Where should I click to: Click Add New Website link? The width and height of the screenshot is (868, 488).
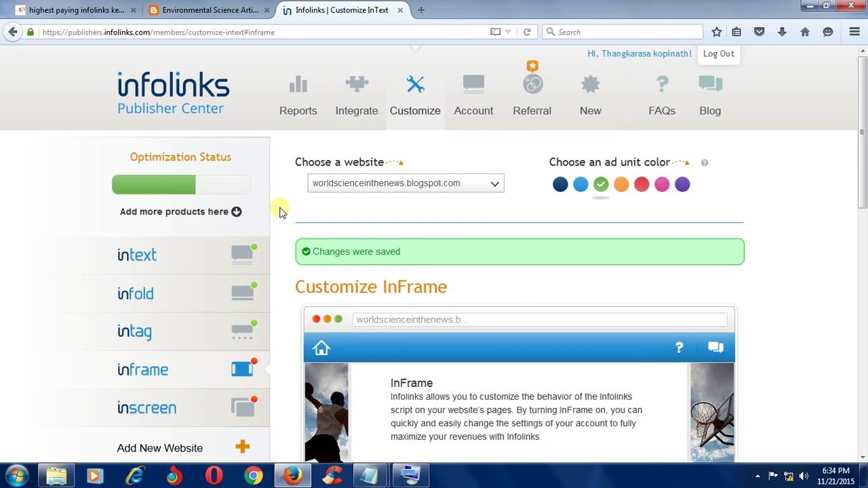(x=160, y=448)
